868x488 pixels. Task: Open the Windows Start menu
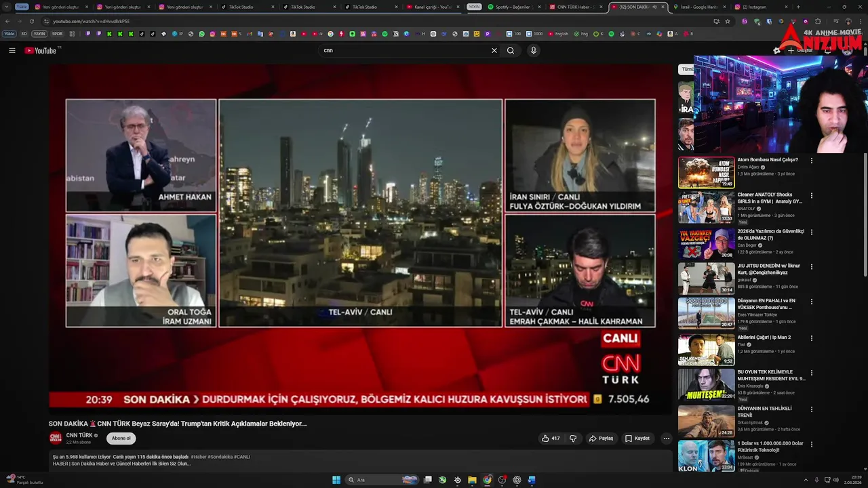(336, 480)
